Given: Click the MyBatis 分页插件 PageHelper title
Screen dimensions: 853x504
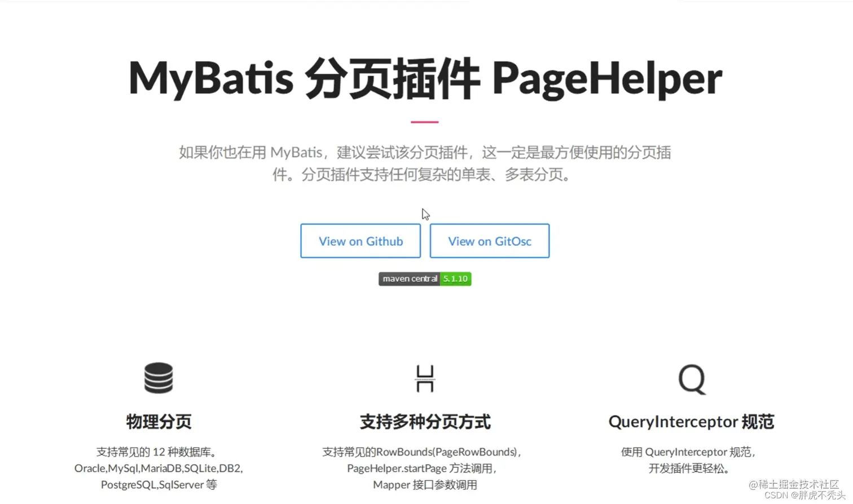Looking at the screenshot, I should pyautogui.click(x=424, y=79).
